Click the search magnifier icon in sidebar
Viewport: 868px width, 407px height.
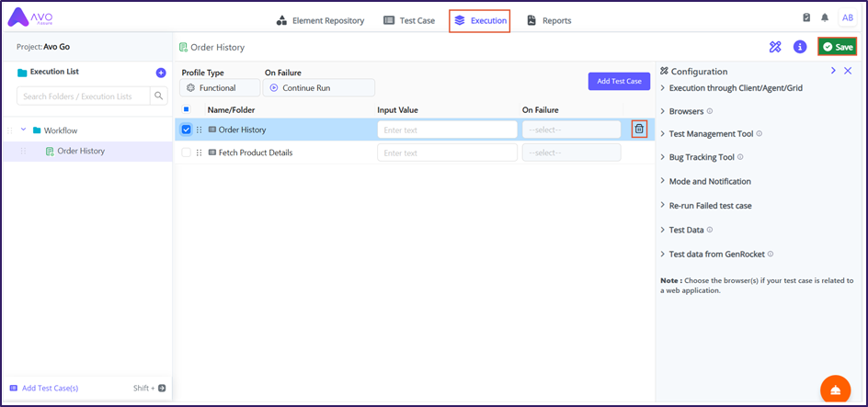coord(159,96)
